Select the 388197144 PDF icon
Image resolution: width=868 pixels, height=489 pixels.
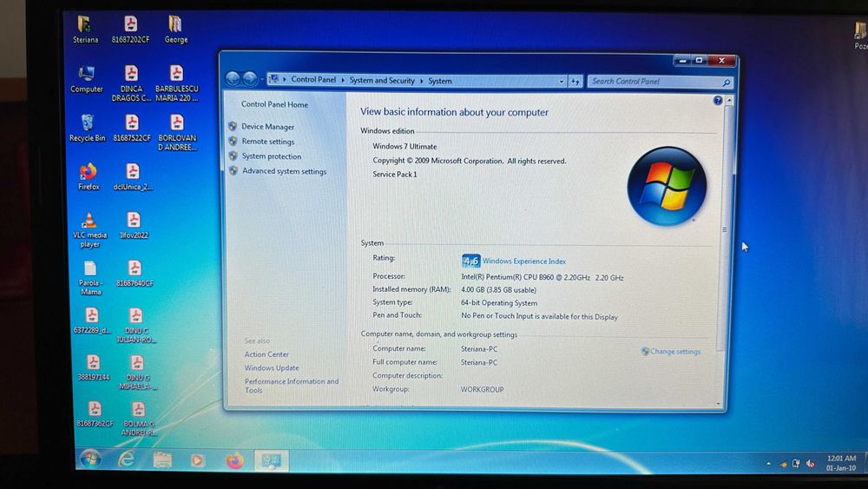(x=93, y=367)
